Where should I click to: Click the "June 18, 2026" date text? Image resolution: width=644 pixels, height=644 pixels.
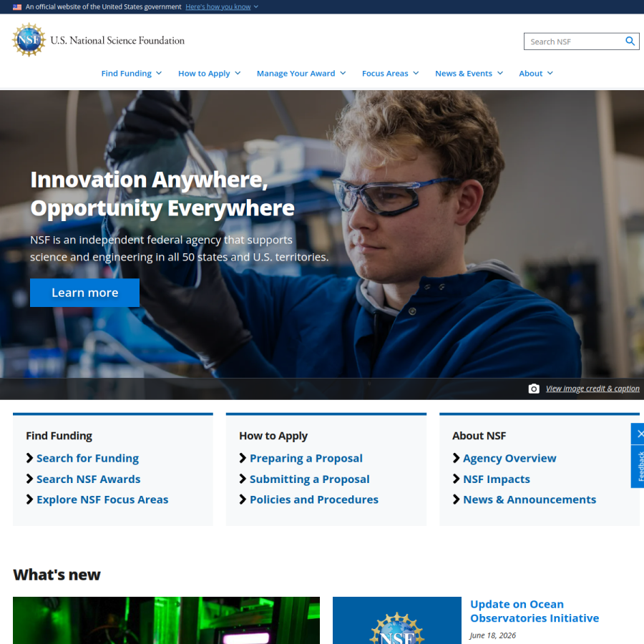[x=493, y=635]
